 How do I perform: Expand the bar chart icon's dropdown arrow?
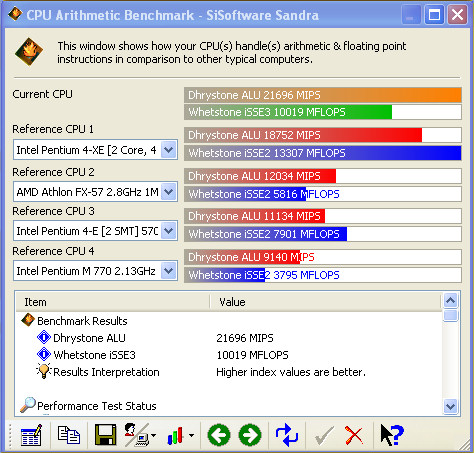coord(191,435)
